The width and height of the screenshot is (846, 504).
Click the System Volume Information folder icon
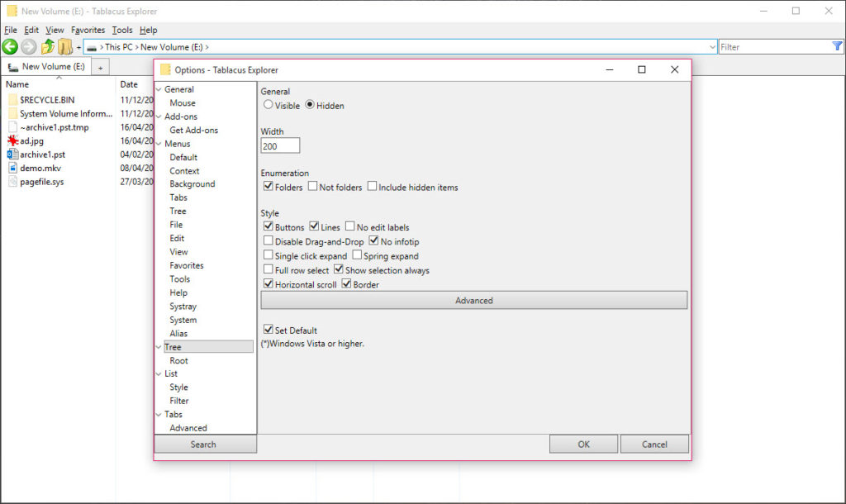pyautogui.click(x=12, y=113)
